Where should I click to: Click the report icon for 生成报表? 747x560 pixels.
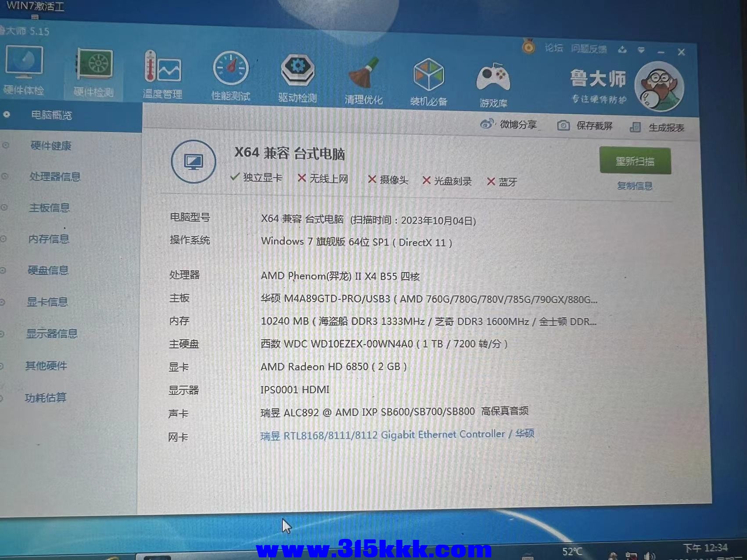coord(635,127)
